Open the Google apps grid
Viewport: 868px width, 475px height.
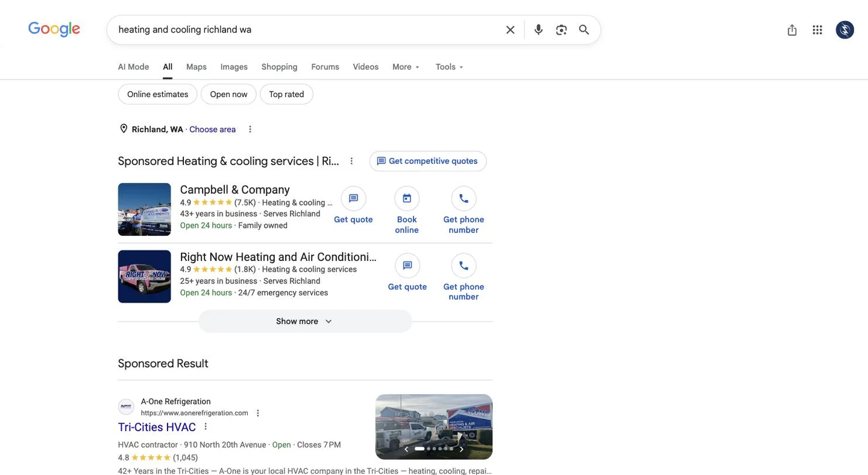[817, 30]
